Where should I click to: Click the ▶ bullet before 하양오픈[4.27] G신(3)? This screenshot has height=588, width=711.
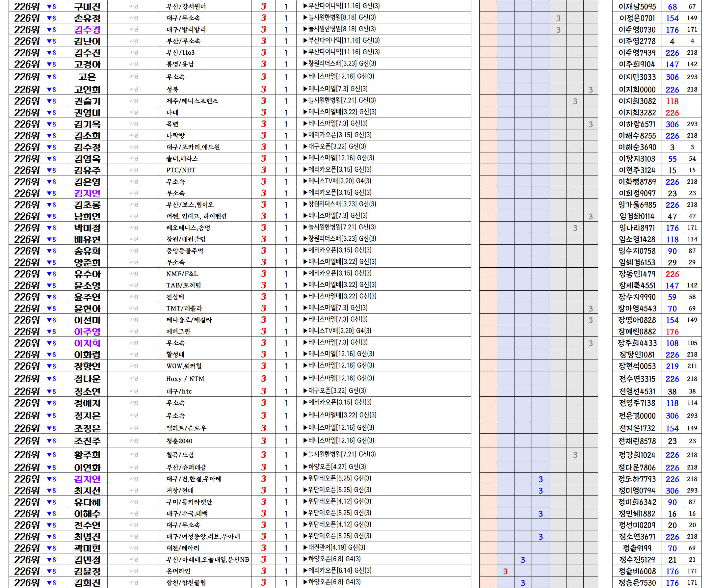305,467
